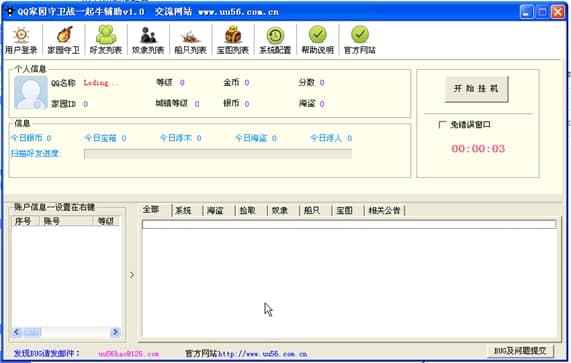Click the account list right scroll arrow
Image resolution: width=571 pixels, height=363 pixels.
pyautogui.click(x=115, y=332)
